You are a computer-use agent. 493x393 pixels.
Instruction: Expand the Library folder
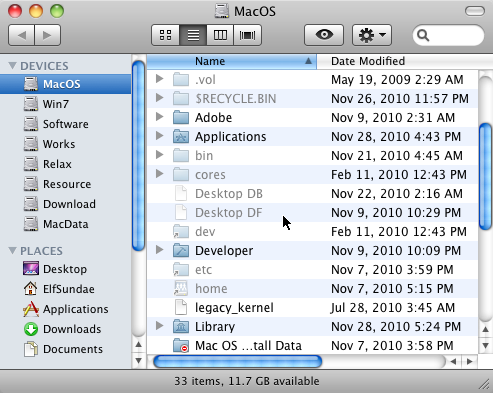coord(160,326)
